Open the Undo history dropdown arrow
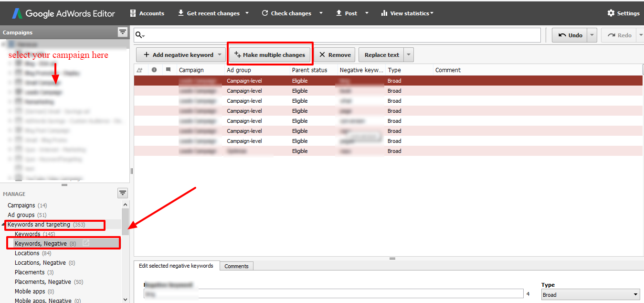644x303 pixels. point(592,35)
